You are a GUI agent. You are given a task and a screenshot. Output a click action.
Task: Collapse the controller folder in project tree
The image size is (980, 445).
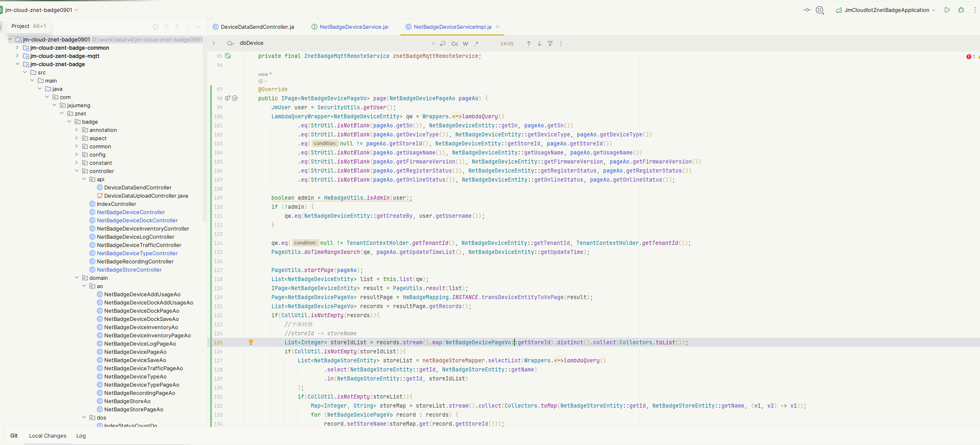[76, 171]
